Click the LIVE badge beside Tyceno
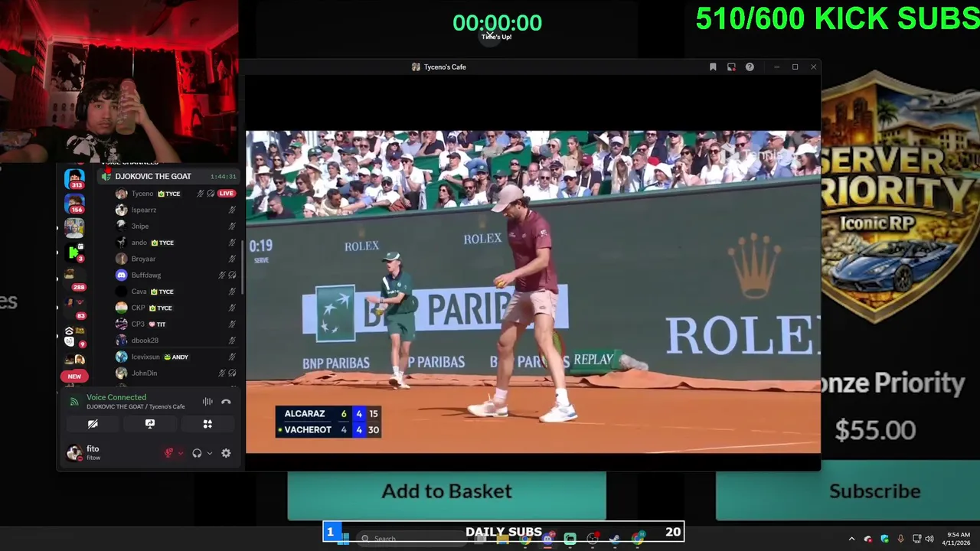The width and height of the screenshot is (980, 551). 226,194
